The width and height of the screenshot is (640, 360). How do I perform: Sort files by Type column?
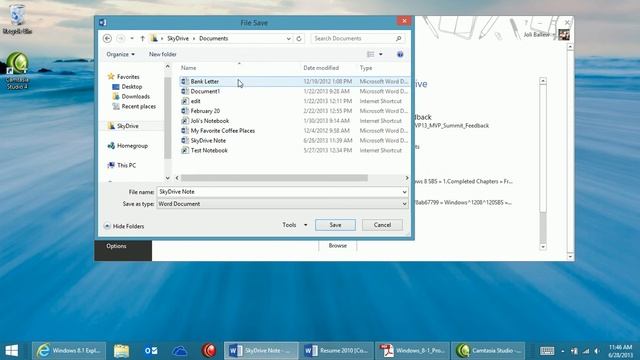pos(366,68)
